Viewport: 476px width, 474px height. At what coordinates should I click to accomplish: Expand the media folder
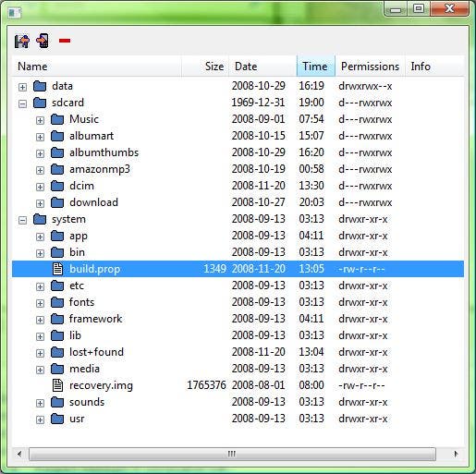pyautogui.click(x=40, y=370)
